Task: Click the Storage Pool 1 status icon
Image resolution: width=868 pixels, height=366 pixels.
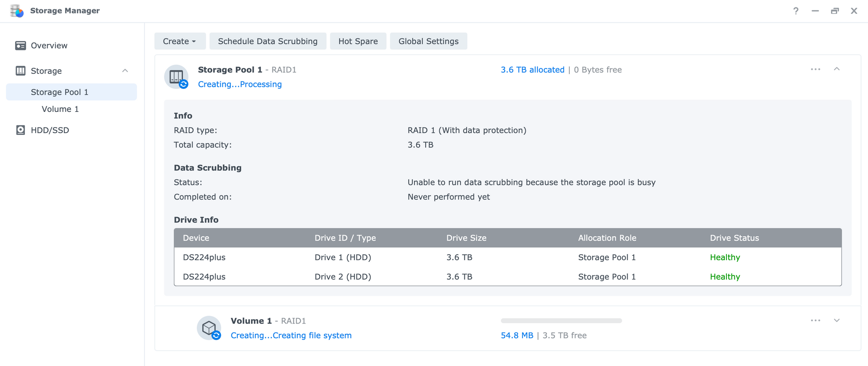Action: click(177, 77)
